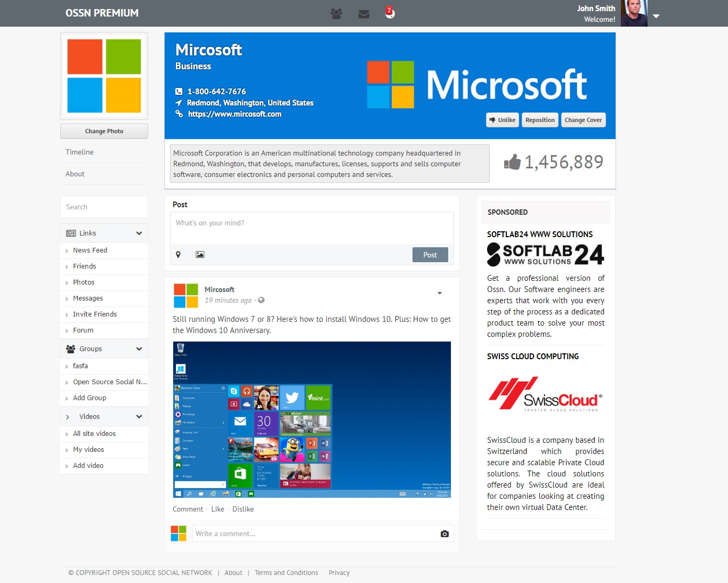The height and width of the screenshot is (583, 728).
Task: Open About link in the footer
Action: click(233, 573)
